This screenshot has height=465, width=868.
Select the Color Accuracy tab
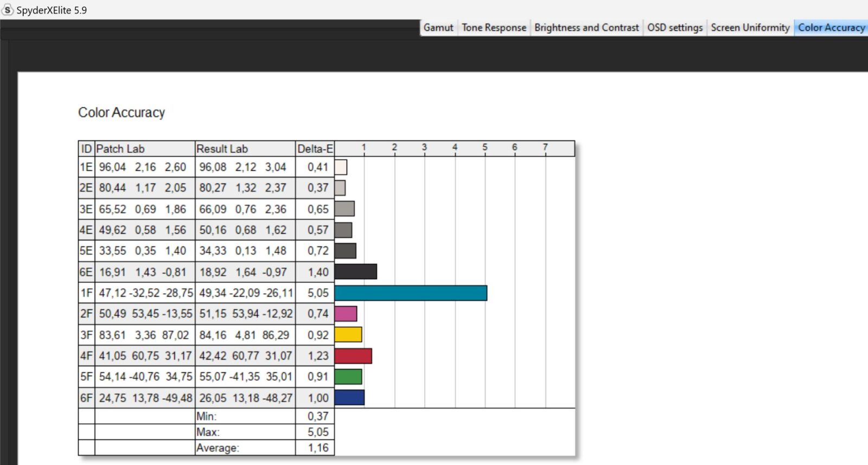(831, 28)
